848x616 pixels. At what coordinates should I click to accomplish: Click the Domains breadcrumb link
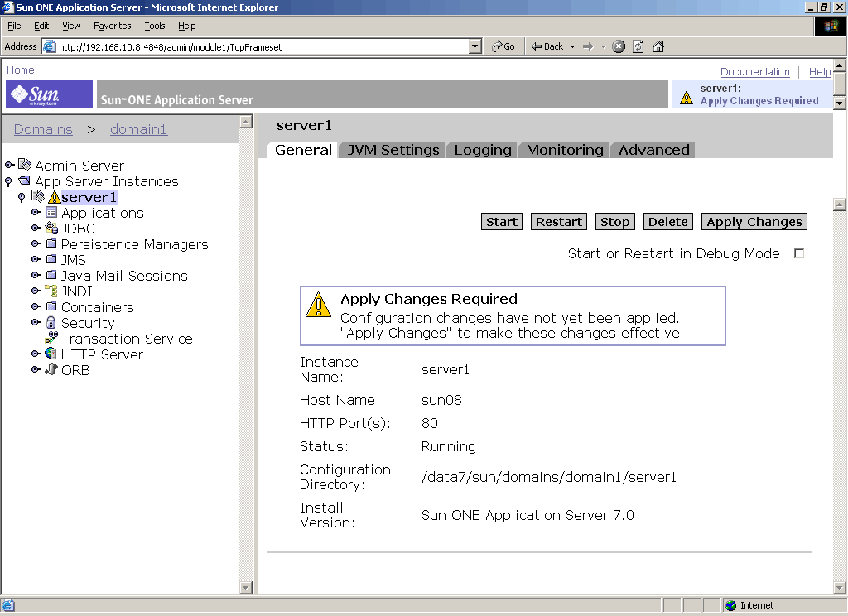tap(43, 129)
